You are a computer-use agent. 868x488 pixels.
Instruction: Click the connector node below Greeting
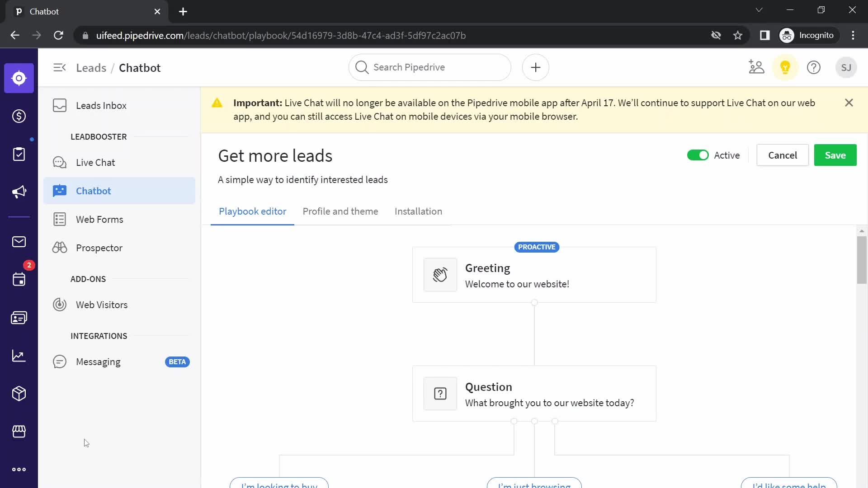(x=534, y=302)
